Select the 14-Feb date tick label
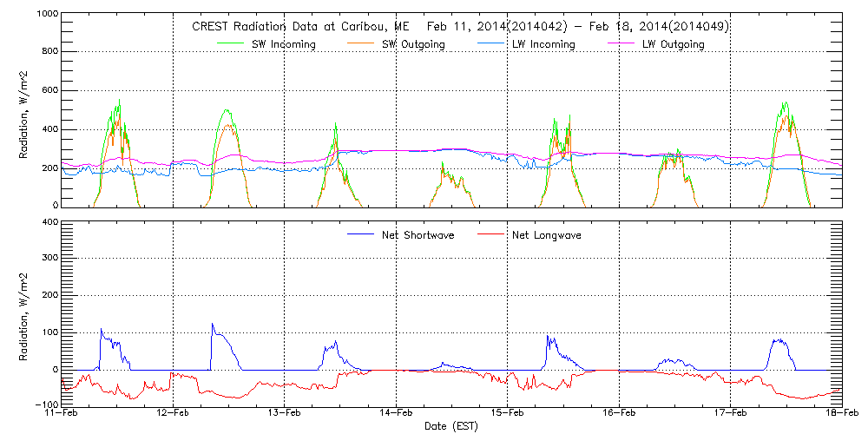This screenshot has width=868, height=434. coord(397,413)
